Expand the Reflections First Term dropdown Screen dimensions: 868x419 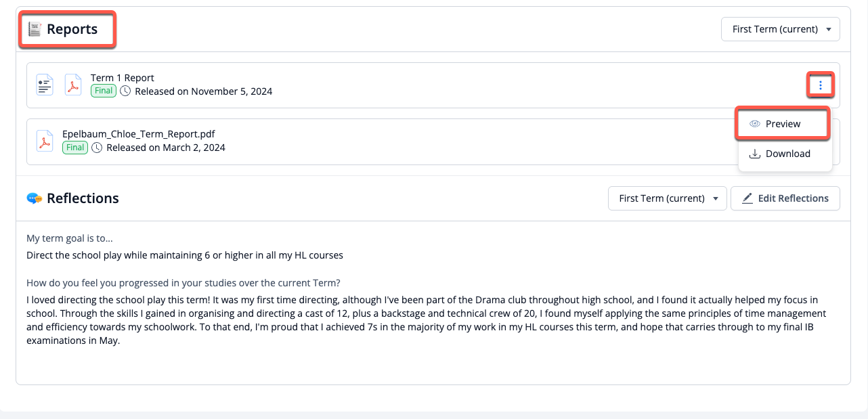(668, 198)
